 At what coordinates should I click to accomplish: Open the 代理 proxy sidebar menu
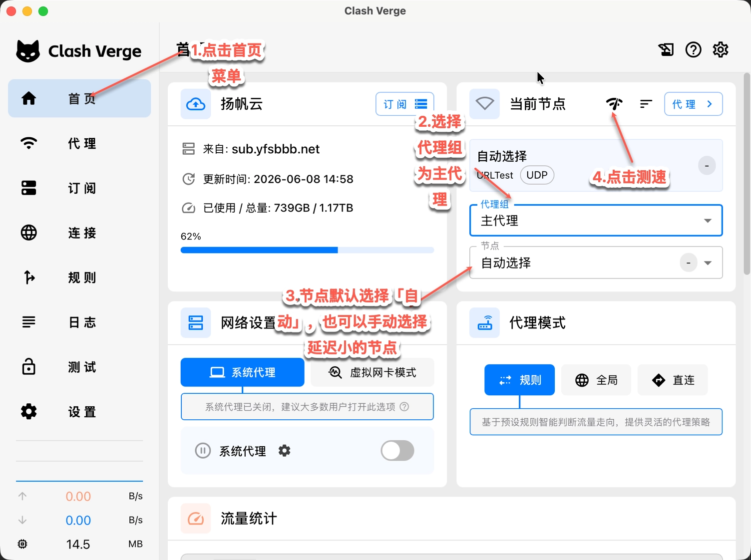tap(79, 143)
